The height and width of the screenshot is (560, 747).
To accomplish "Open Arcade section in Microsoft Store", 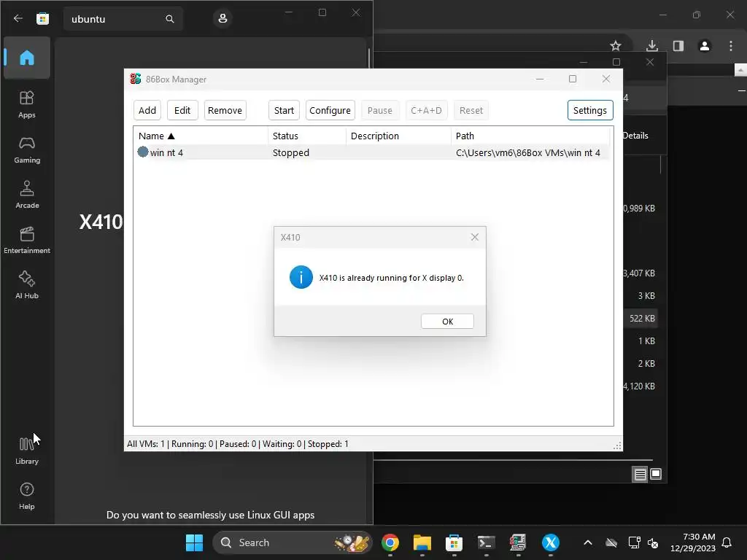I will coord(27,195).
